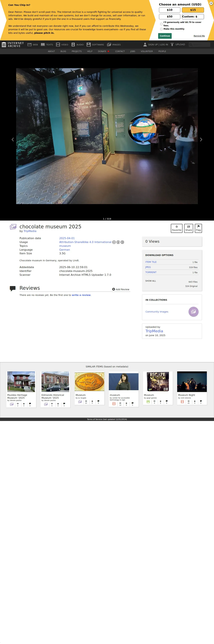The image size is (214, 644).
Task: Select the $10 donation amount
Action: pos(170,10)
